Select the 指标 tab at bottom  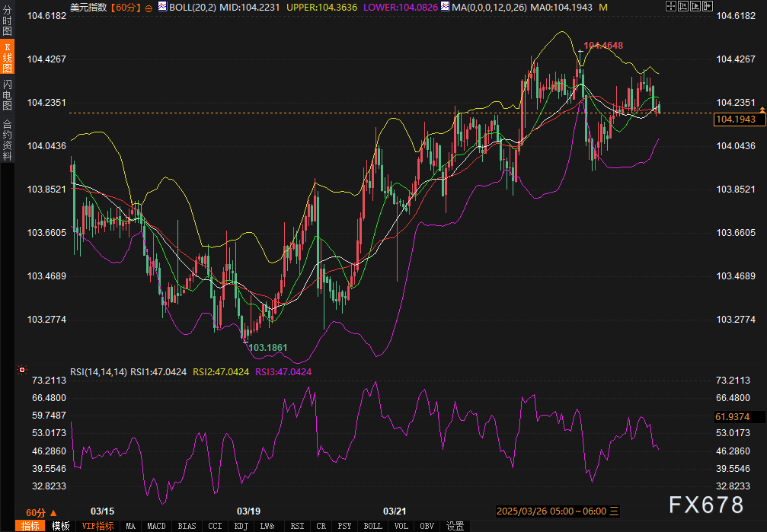[x=30, y=526]
